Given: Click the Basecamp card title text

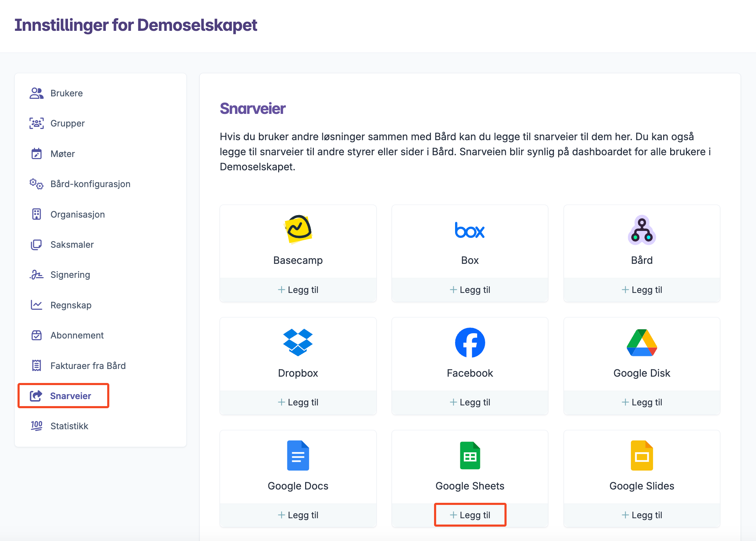Looking at the screenshot, I should click(298, 260).
